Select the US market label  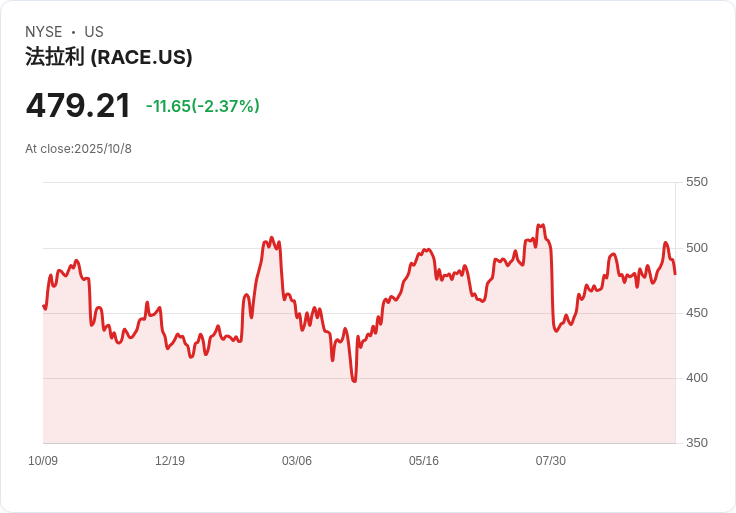pos(94,32)
